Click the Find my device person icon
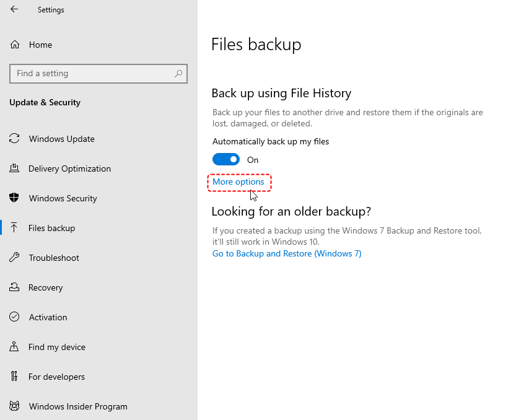The image size is (516, 420). (x=14, y=347)
